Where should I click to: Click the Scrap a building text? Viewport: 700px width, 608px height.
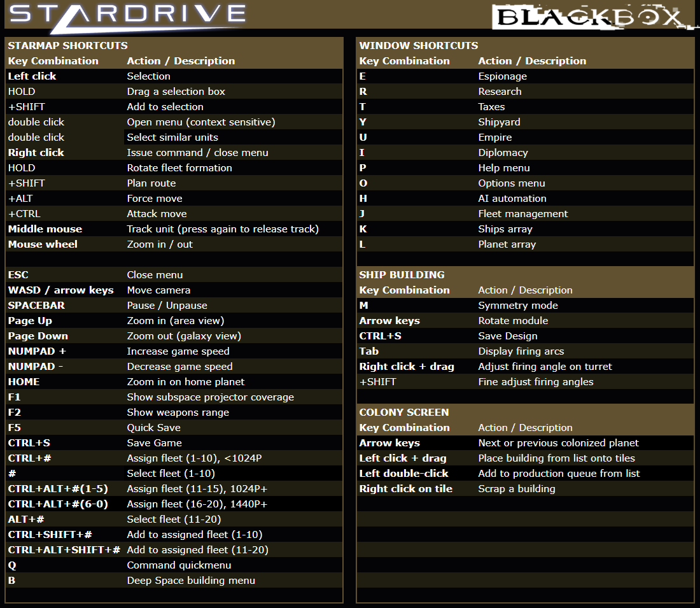click(x=517, y=489)
